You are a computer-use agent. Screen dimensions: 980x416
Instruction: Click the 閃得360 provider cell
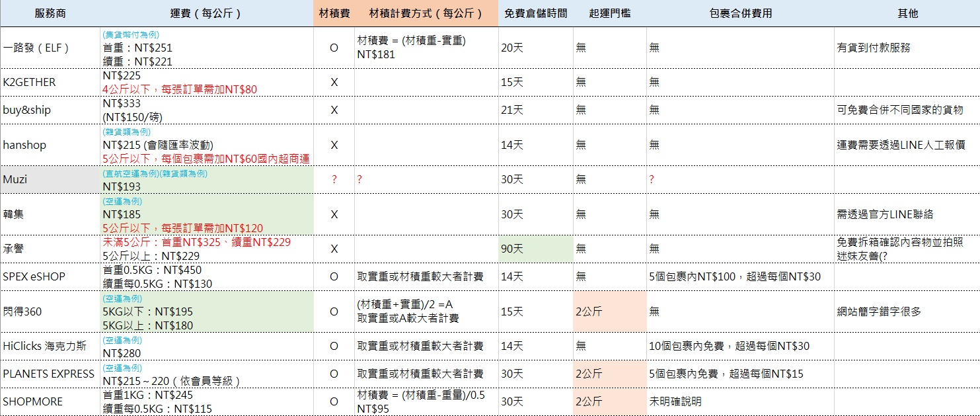click(50, 312)
